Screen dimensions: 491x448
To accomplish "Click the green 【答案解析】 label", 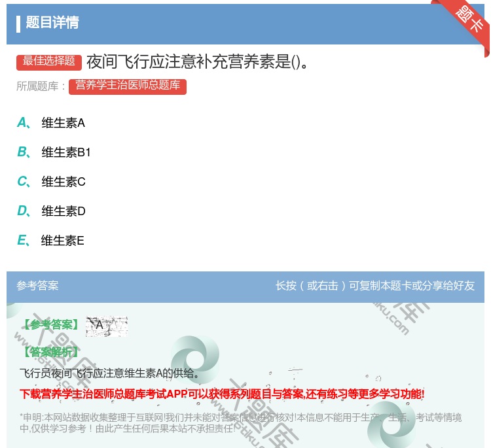I will 50,353.
